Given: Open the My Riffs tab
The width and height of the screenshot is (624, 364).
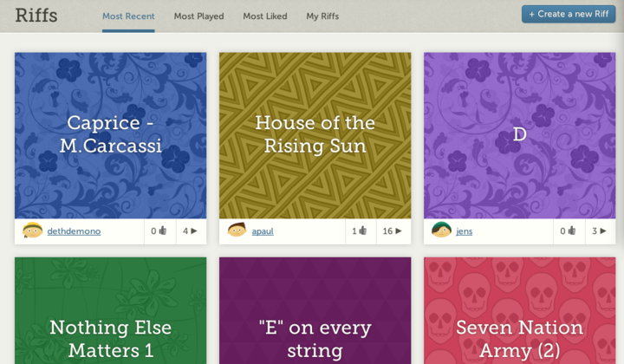Looking at the screenshot, I should (322, 16).
